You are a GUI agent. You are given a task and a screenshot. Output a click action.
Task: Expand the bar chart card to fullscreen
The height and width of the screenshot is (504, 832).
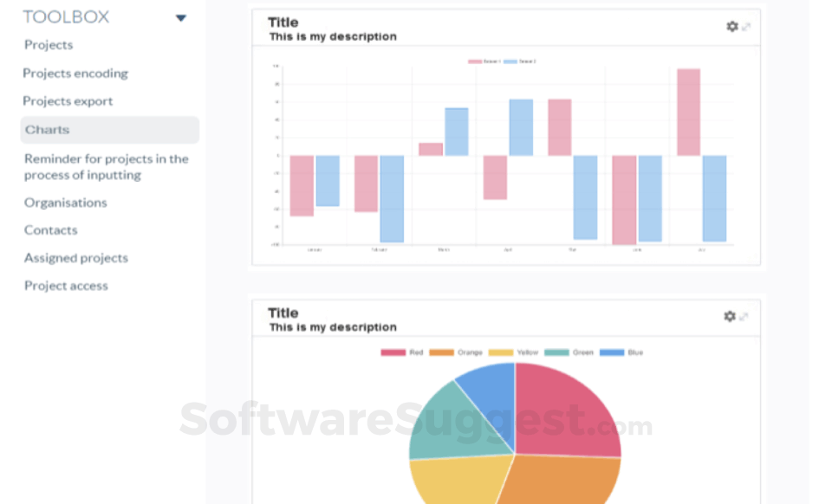pos(746,27)
